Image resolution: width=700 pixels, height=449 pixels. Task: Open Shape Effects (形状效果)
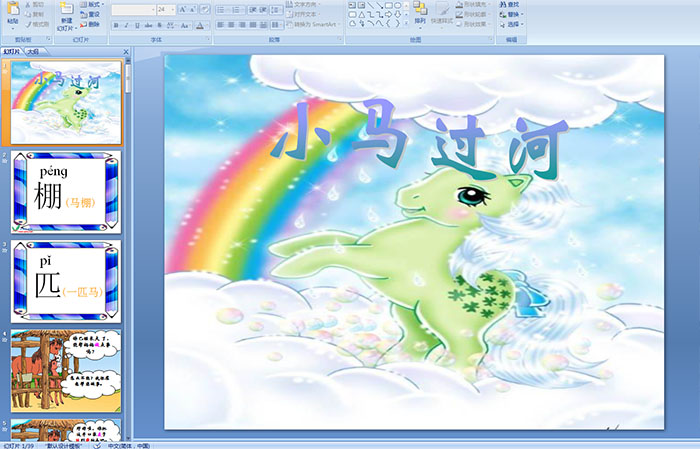pos(473,24)
